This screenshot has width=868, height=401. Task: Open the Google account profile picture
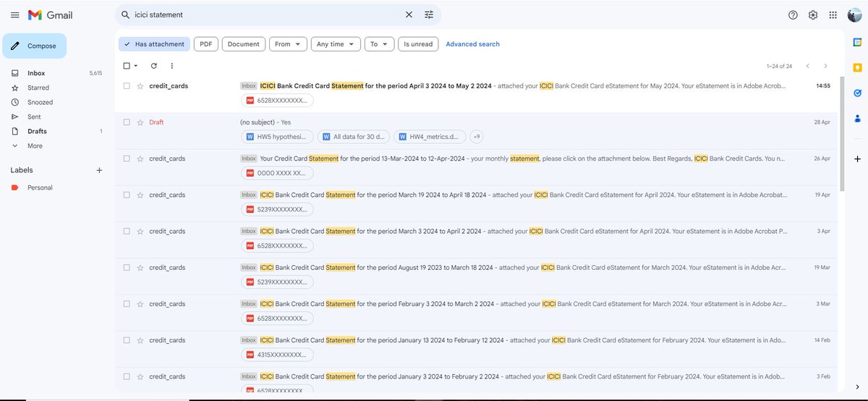[854, 14]
